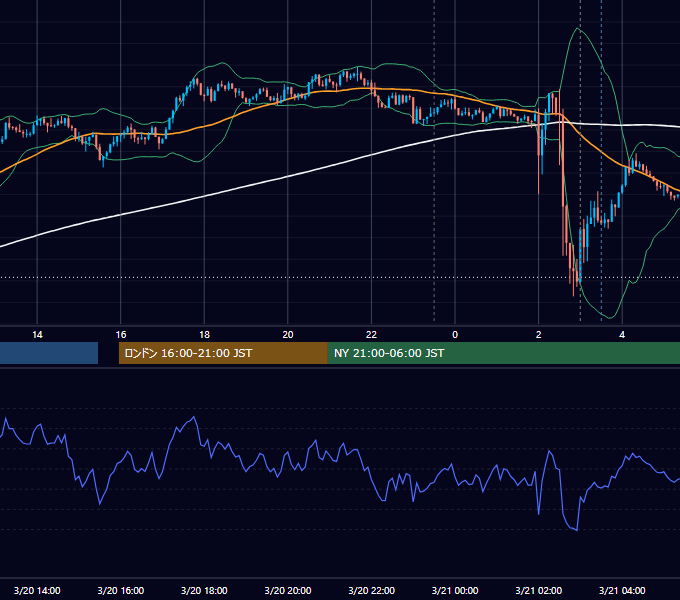This screenshot has height=600, width=680.
Task: Click the 4 hour label on price chart axis
Action: pos(622,335)
